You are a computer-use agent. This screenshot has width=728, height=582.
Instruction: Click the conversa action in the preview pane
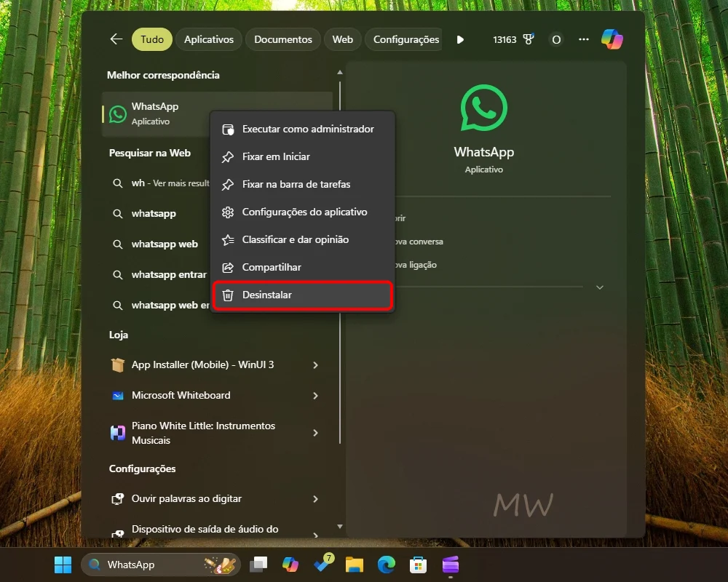[x=419, y=242]
